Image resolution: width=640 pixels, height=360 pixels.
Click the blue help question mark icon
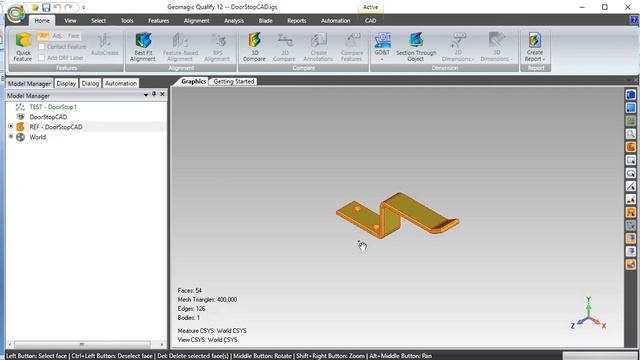pos(634,20)
